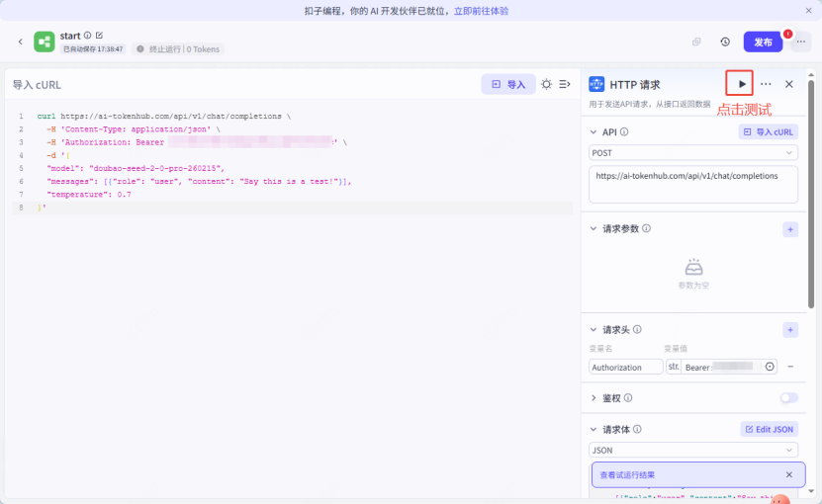Add a request parameter with plus
The image size is (822, 504).
coord(790,229)
